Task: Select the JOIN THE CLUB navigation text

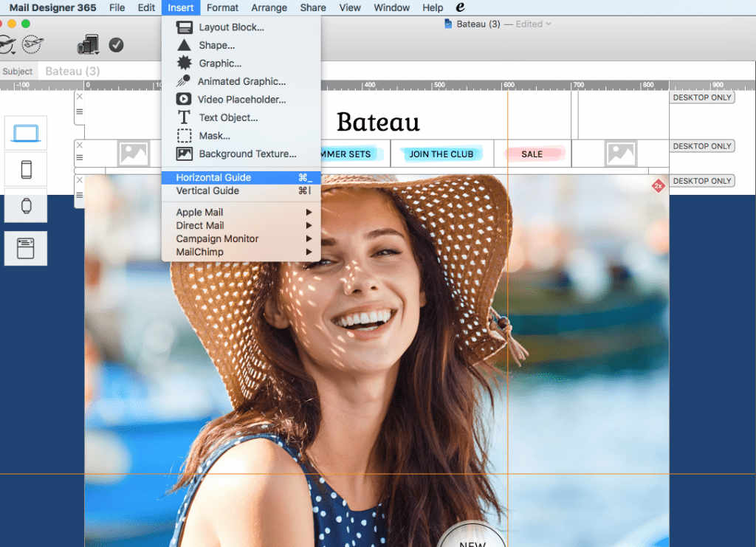Action: click(x=441, y=154)
